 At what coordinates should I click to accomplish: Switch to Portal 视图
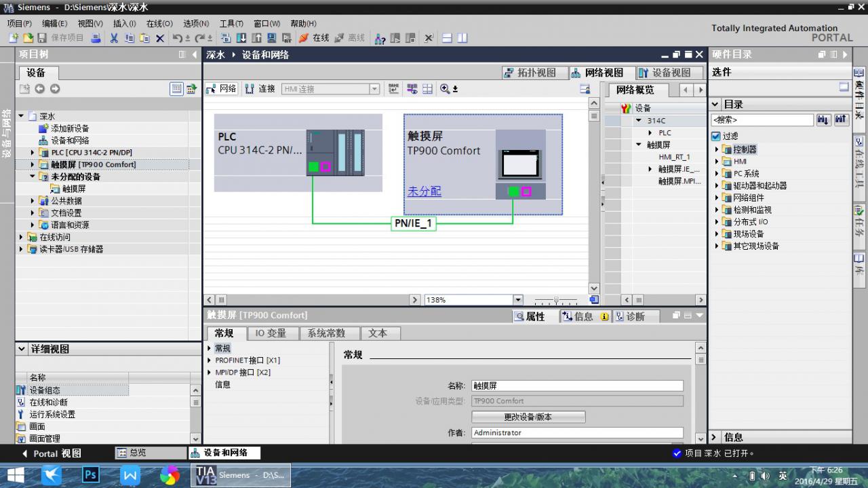[52, 453]
